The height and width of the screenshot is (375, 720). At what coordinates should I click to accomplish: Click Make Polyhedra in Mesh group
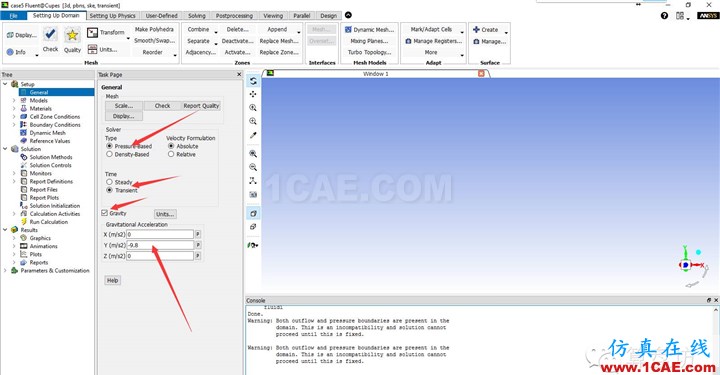[x=154, y=29]
